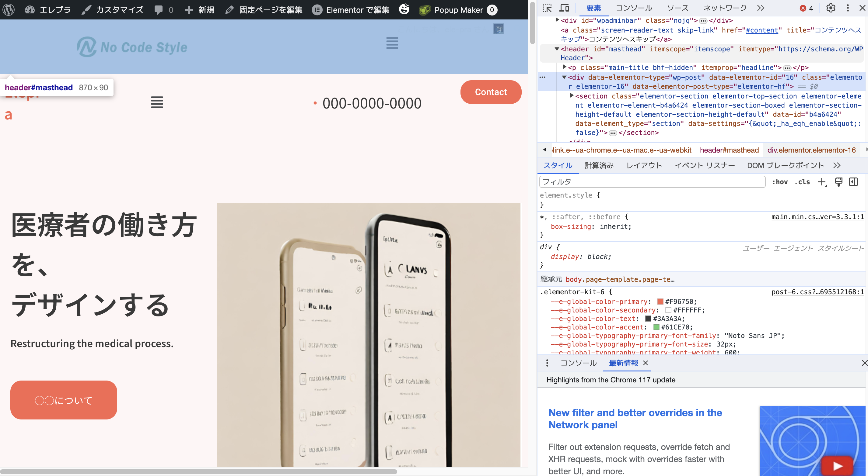Open post-6.css source link
Viewport: 868px width, 476px height.
tap(817, 292)
